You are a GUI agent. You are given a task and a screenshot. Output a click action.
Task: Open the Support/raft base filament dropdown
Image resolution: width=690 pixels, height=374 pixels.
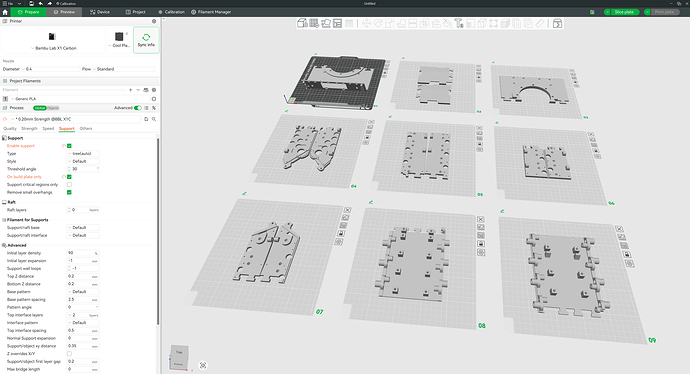click(x=83, y=227)
